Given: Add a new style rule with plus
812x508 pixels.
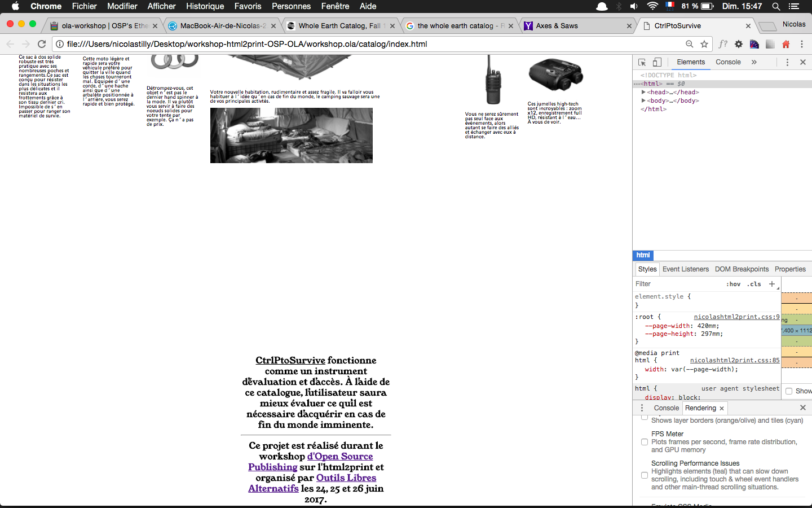Looking at the screenshot, I should coord(772,284).
